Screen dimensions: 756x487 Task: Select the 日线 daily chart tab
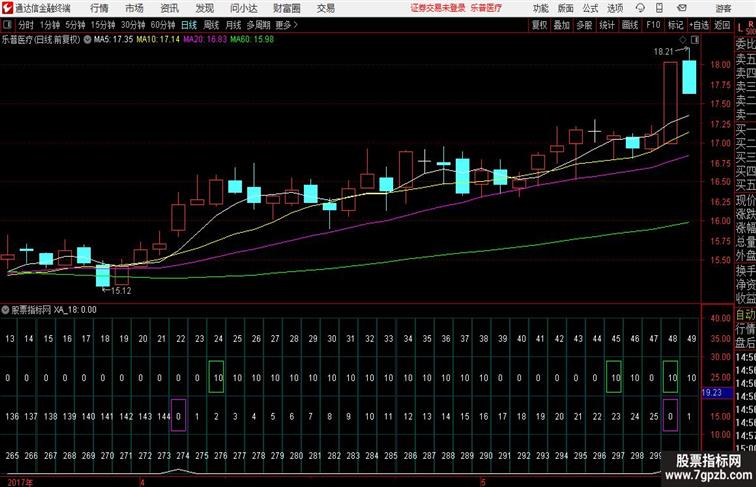click(x=189, y=25)
